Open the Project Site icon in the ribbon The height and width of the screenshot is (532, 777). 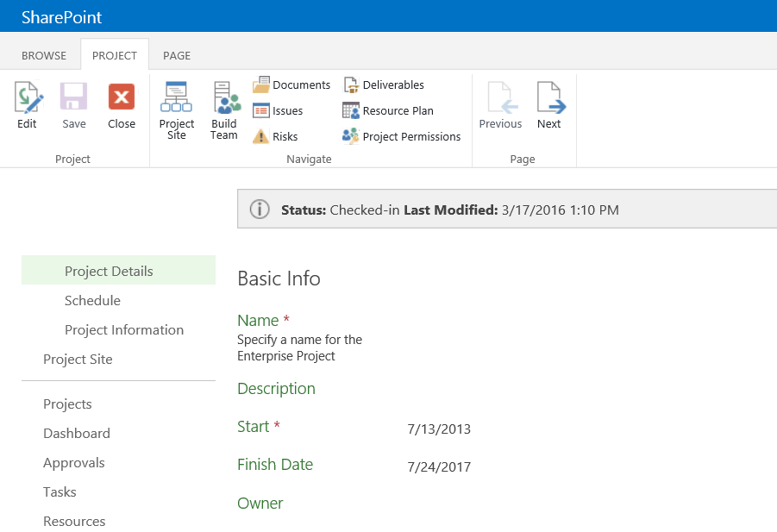coord(176,97)
